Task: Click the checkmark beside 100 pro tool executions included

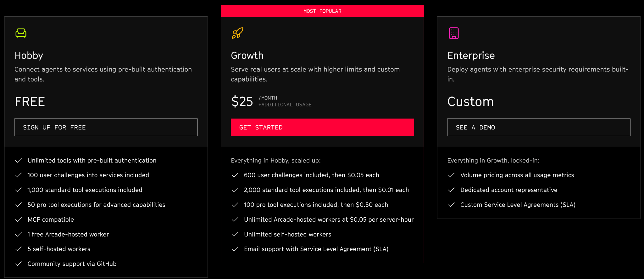Action: [x=235, y=205]
